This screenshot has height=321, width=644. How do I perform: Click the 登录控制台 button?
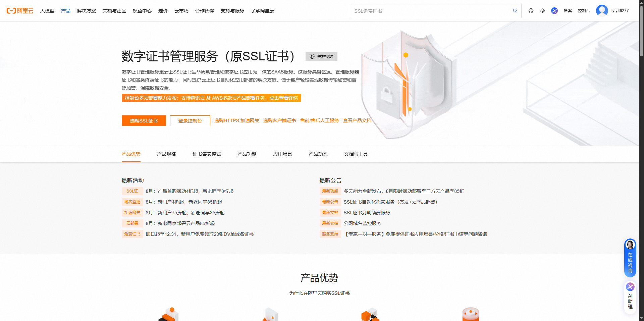[190, 121]
